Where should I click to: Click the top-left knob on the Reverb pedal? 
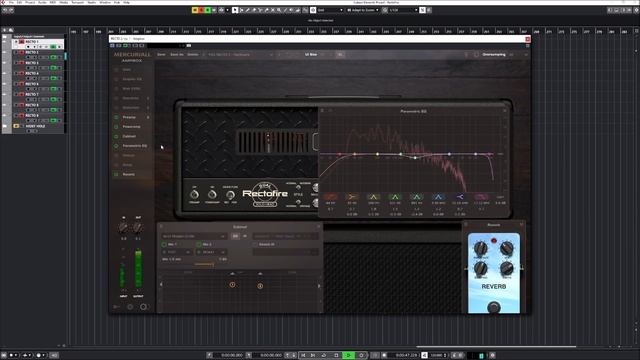(481, 248)
